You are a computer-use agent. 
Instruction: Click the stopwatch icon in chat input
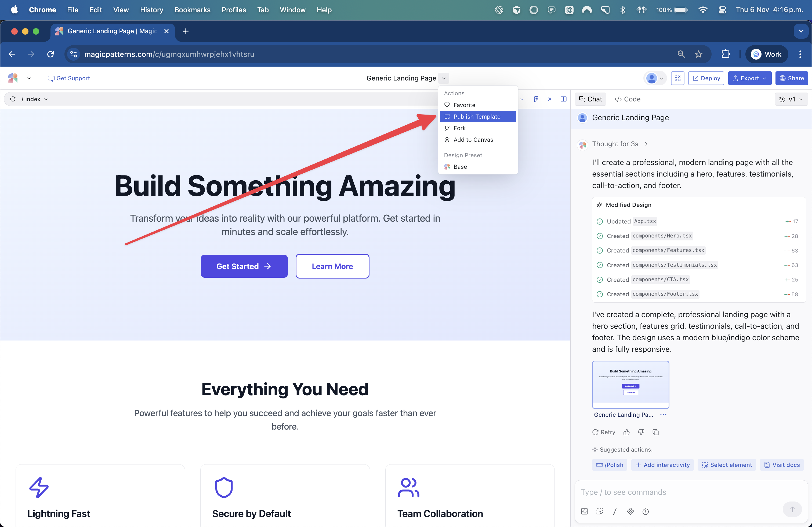pyautogui.click(x=646, y=511)
